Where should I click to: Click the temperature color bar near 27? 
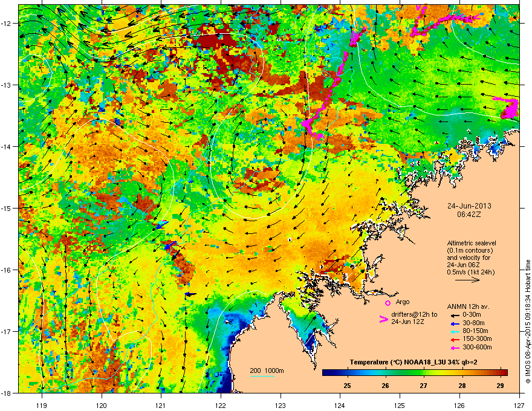423,372
